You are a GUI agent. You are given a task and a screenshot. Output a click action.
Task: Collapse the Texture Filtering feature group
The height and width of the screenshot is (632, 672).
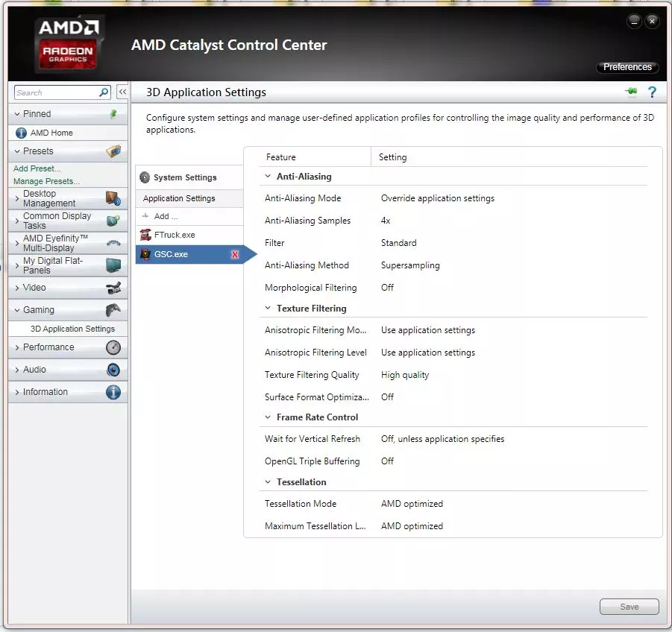tap(268, 308)
